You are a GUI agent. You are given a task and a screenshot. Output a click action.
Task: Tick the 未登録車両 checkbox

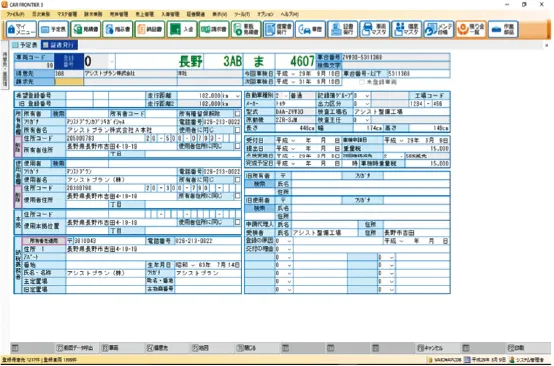[x=361, y=82]
